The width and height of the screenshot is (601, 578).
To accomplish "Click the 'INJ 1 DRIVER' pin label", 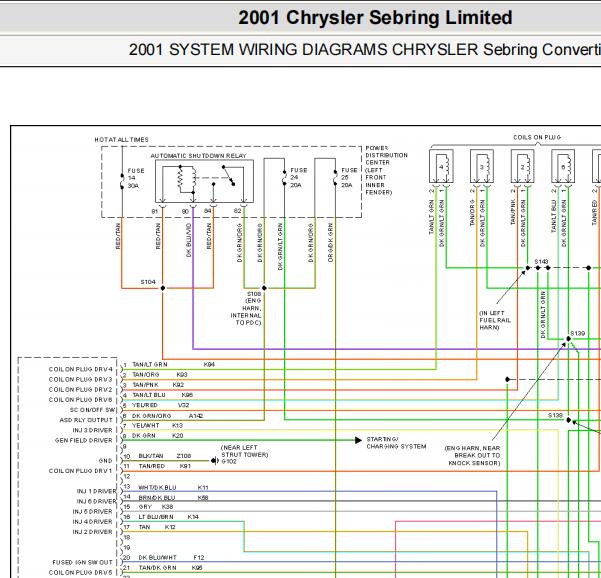I will pos(97,491).
